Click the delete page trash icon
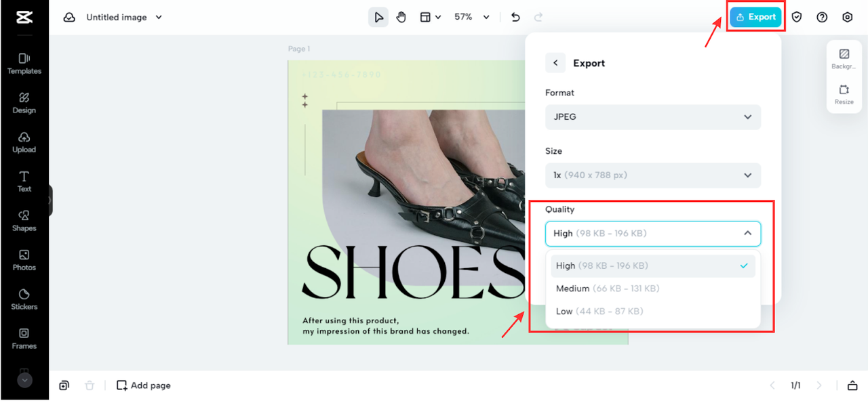 [90, 385]
